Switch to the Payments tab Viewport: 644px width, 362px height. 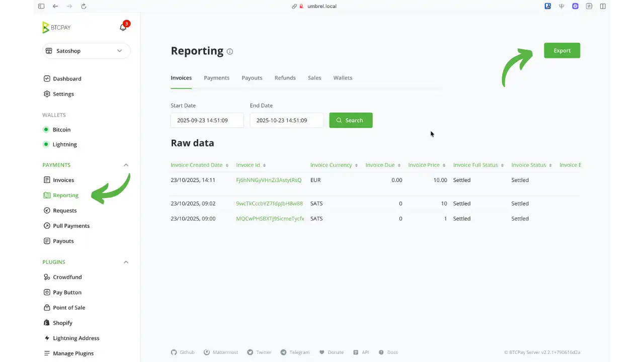[216, 77]
